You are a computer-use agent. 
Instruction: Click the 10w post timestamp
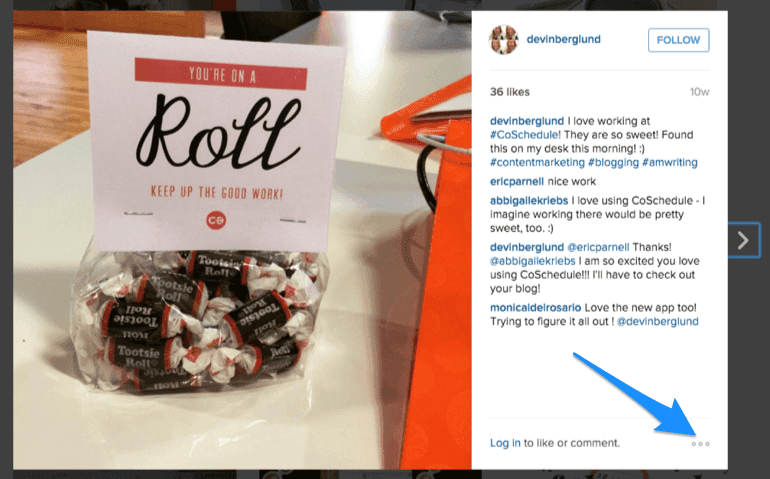pyautogui.click(x=699, y=92)
